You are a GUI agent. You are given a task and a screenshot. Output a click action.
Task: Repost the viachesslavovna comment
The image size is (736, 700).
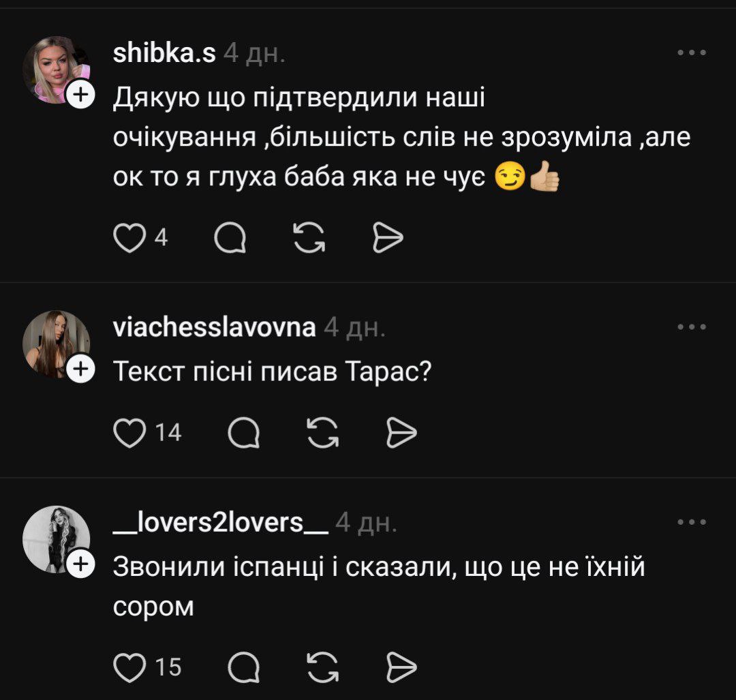coord(323,432)
